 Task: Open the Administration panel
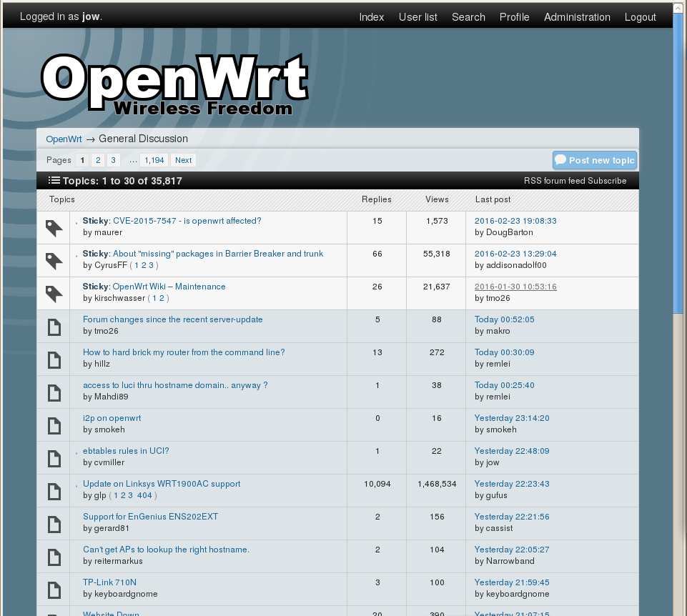tap(577, 17)
